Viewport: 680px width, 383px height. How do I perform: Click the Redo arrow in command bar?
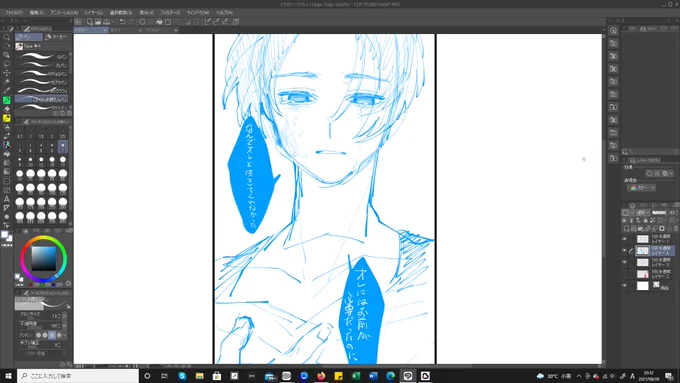tap(131, 22)
